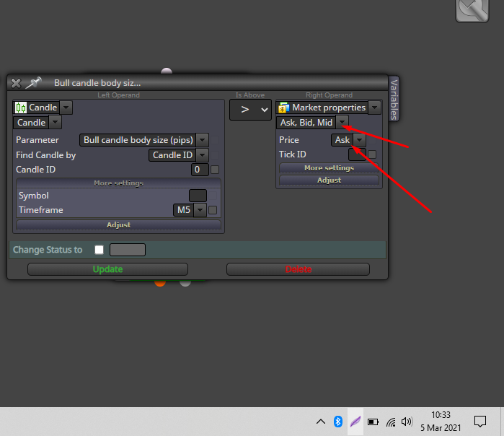This screenshot has width=504, height=436.
Task: Toggle the checkbox beside Find Candle by
Action: pos(215,155)
